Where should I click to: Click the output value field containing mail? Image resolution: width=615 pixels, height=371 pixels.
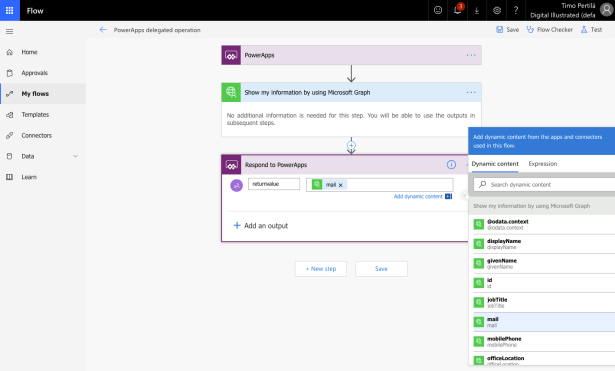379,185
